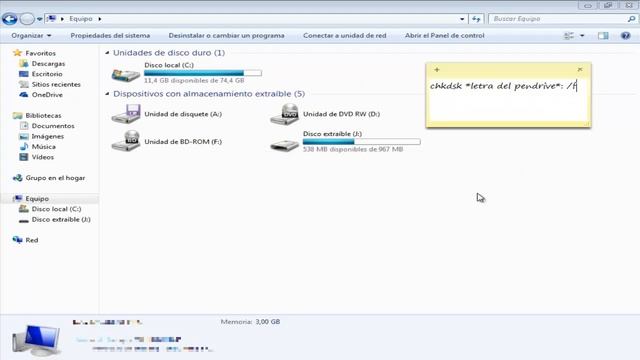The image size is (640, 360).
Task: Select the Unidad de BD-ROM (F:) icon
Action: coord(126,141)
